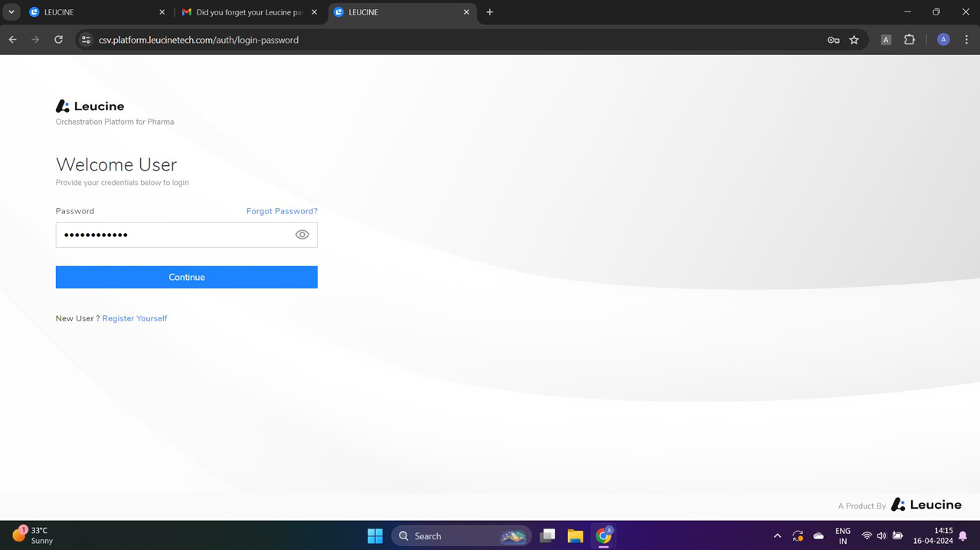Open the Extensions puzzle icon
Image resolution: width=980 pixels, height=550 pixels.
[910, 40]
